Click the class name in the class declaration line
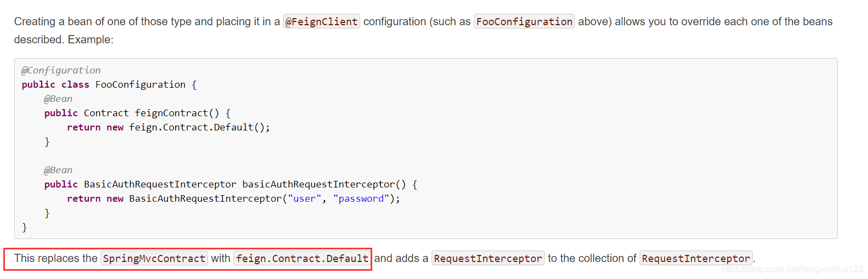This screenshot has height=279, width=868. tap(140, 84)
